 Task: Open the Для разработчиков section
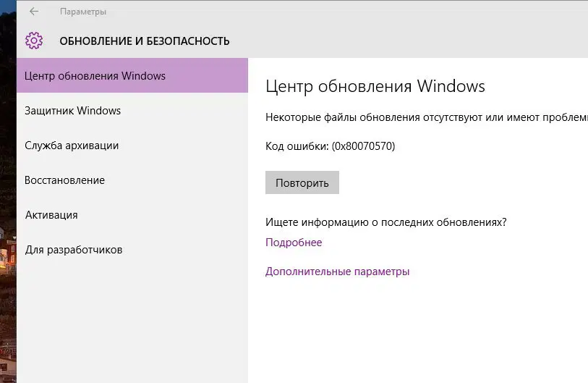74,250
